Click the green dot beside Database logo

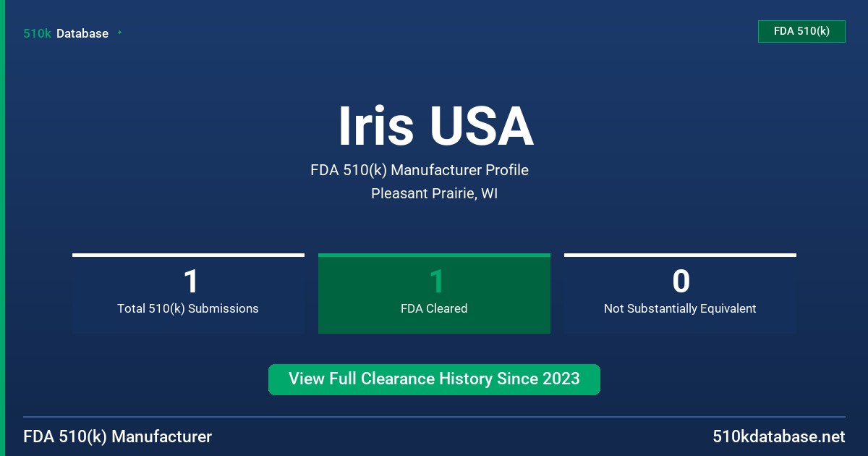(x=119, y=33)
